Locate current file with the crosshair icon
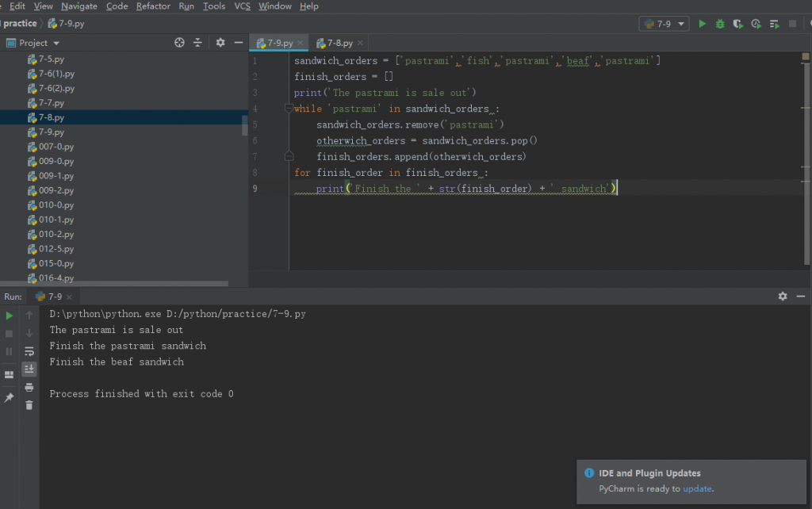This screenshot has width=812, height=509. [x=179, y=43]
